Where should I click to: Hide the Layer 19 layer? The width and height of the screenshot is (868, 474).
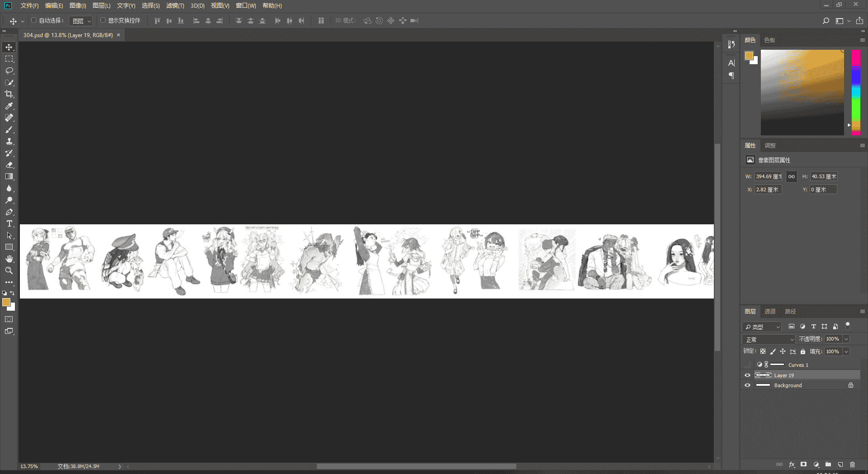(747, 375)
